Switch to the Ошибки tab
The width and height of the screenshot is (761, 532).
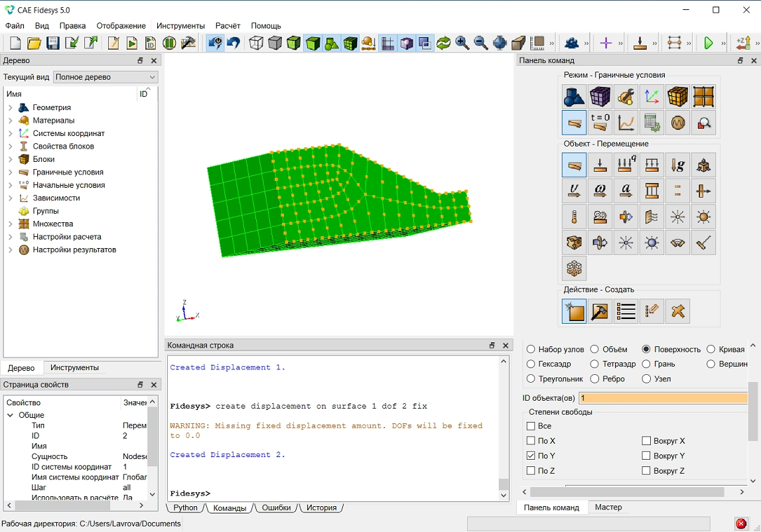276,507
